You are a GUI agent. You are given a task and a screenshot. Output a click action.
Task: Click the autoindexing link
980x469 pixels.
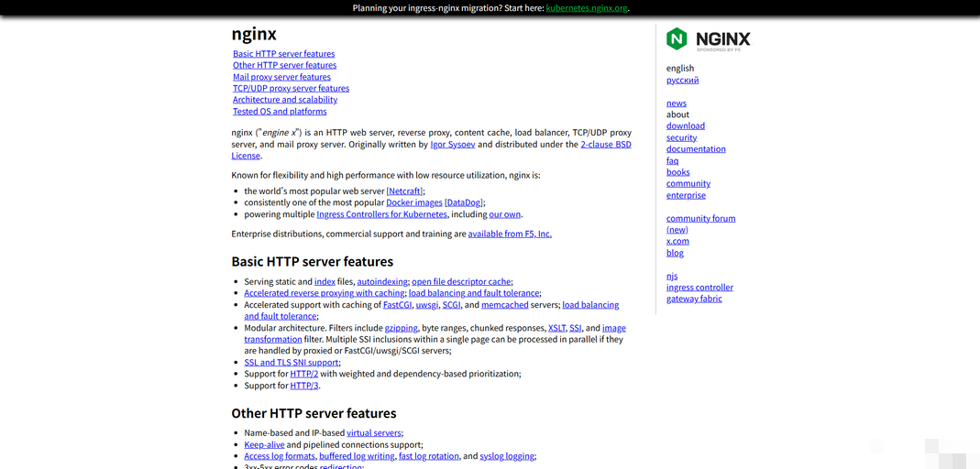[x=382, y=281]
